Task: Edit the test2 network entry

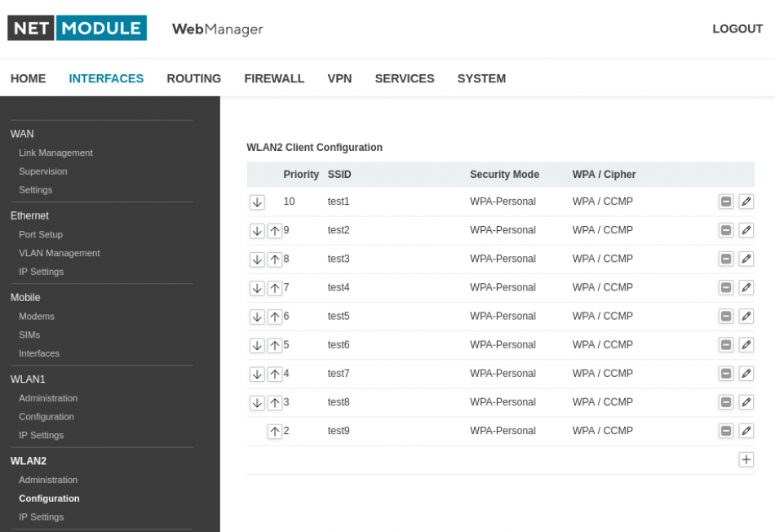Action: (746, 230)
